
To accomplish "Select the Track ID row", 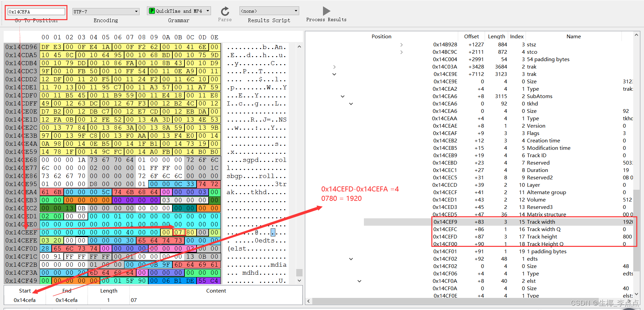I will click(x=498, y=156).
